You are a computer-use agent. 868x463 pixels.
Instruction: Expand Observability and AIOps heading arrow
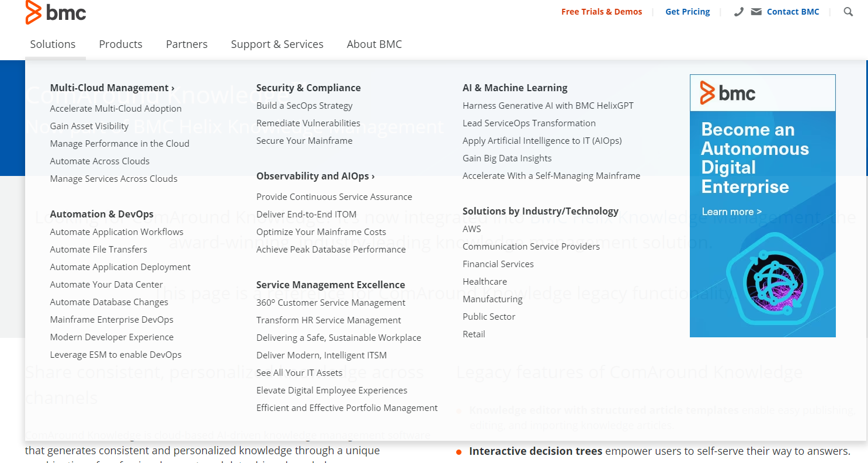pos(373,177)
